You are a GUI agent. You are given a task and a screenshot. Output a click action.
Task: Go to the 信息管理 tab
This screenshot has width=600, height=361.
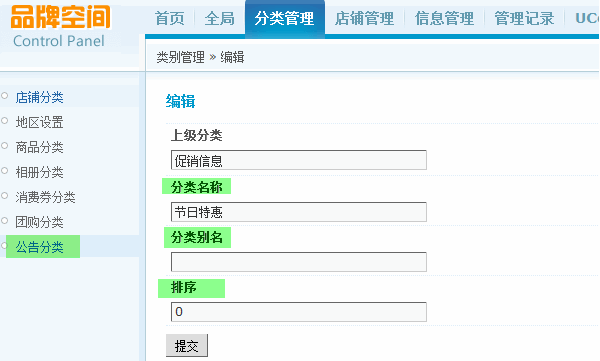(x=444, y=18)
